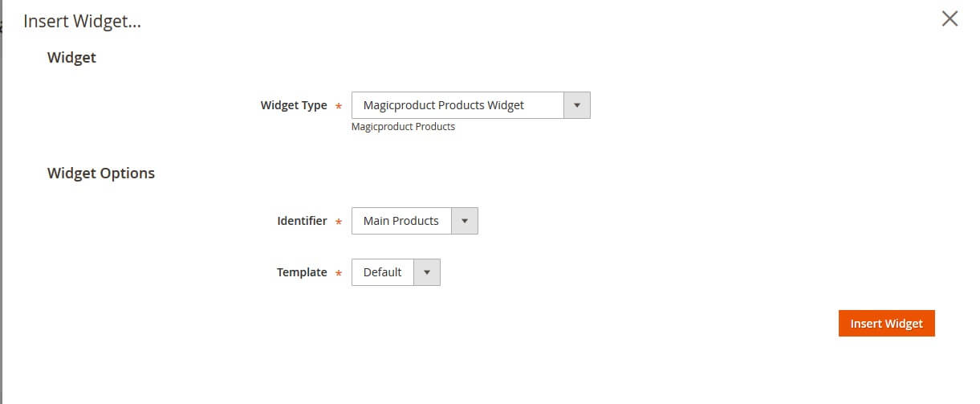Click the Widget section heading
The height and width of the screenshot is (404, 980).
tap(71, 58)
